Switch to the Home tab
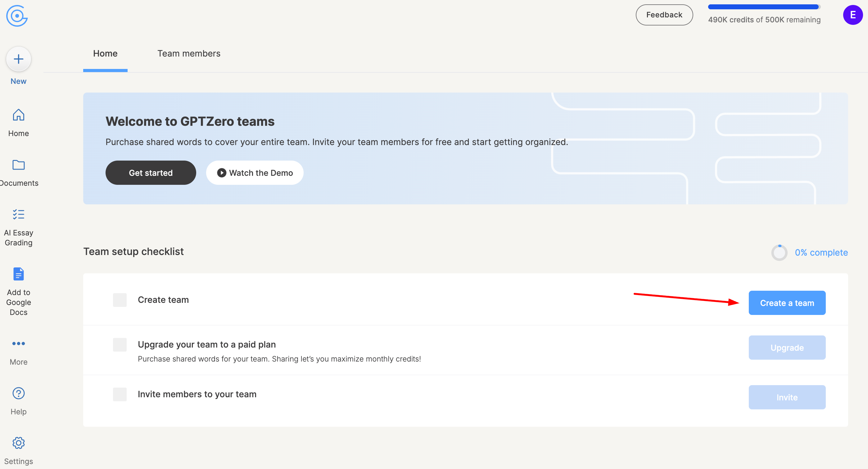868x469 pixels. click(105, 54)
